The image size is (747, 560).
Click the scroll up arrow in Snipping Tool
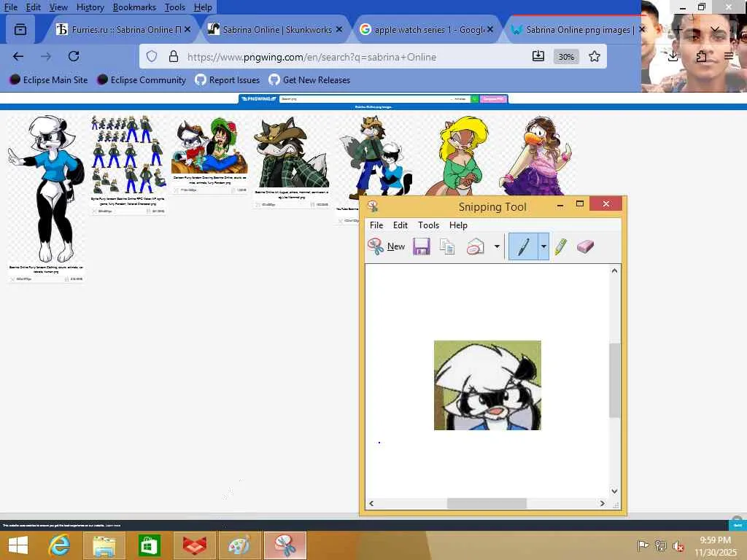coord(614,271)
